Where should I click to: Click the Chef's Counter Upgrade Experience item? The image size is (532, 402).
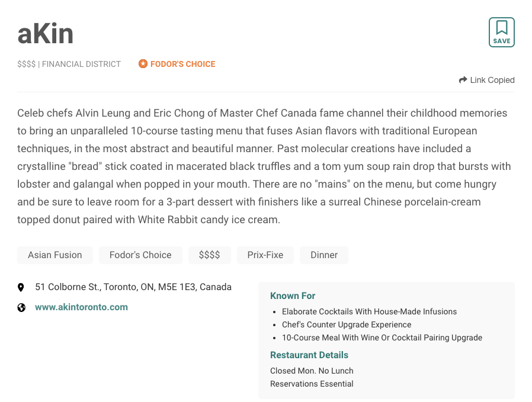[x=347, y=324]
